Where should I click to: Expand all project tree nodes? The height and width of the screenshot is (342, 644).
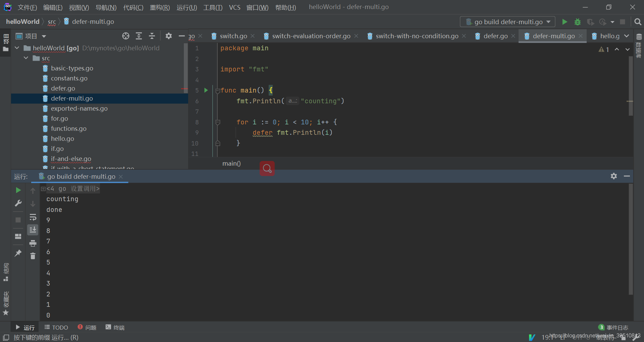click(139, 36)
